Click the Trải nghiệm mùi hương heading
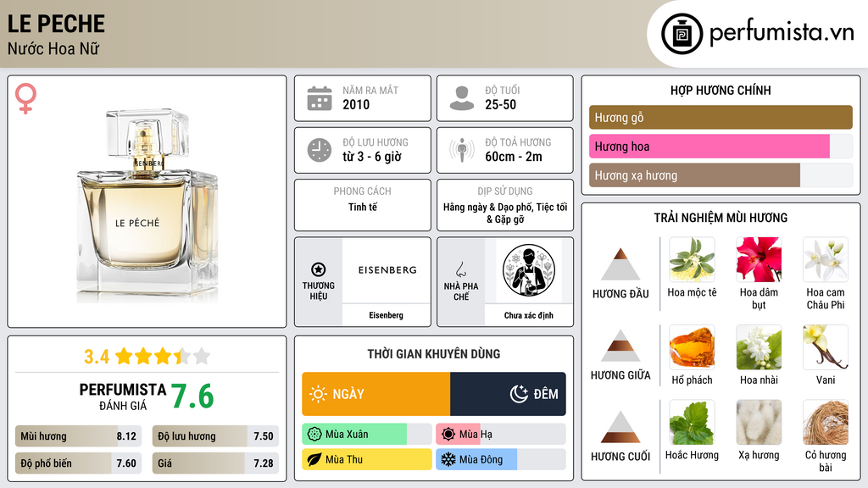 (x=721, y=218)
